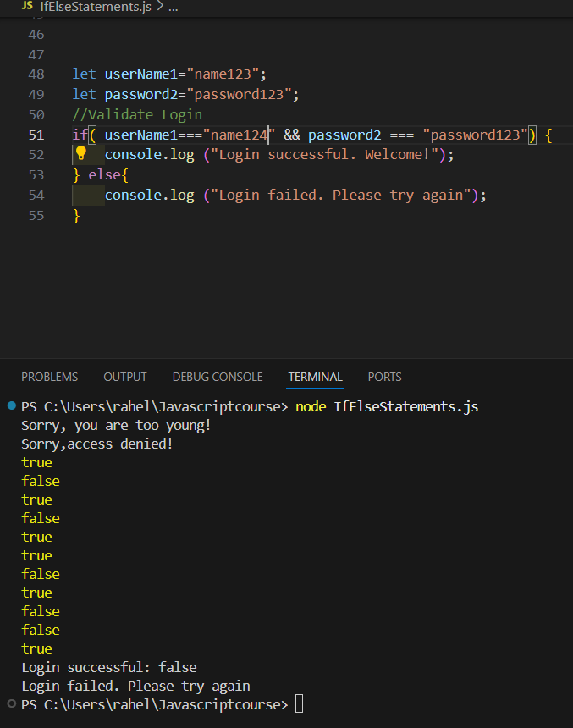The width and height of the screenshot is (573, 728).
Task: Switch to the PROBLEMS tab
Action: click(x=49, y=377)
